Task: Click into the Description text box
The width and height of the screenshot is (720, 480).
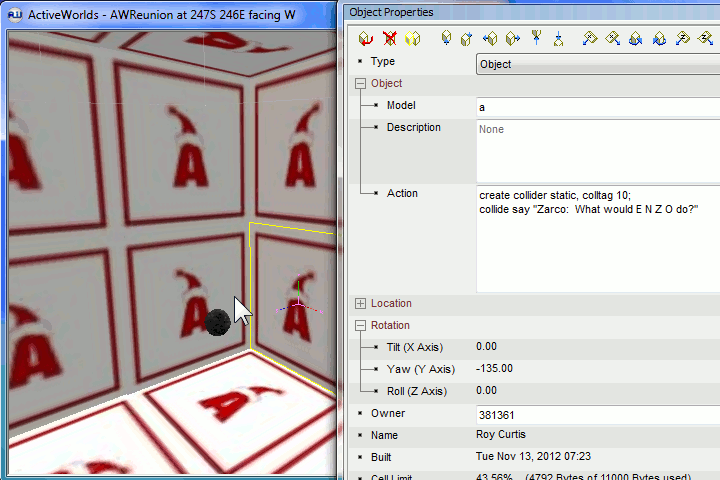Action: click(597, 150)
